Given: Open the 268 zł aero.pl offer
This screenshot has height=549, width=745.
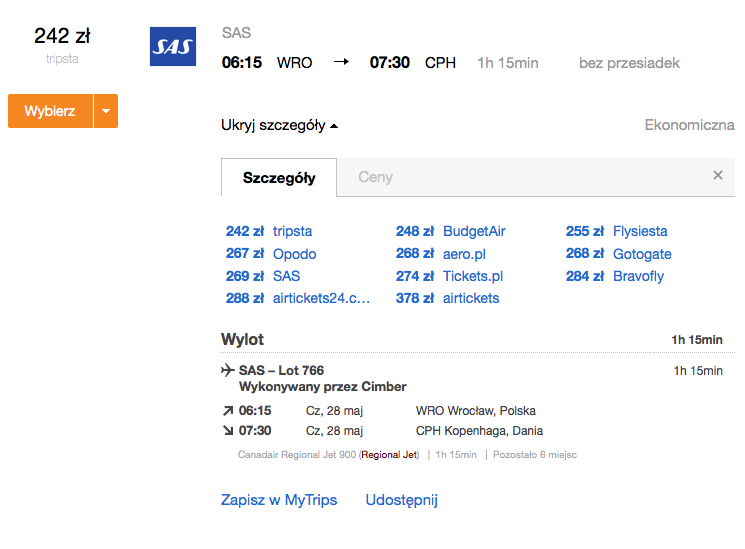Looking at the screenshot, I should point(440,254).
